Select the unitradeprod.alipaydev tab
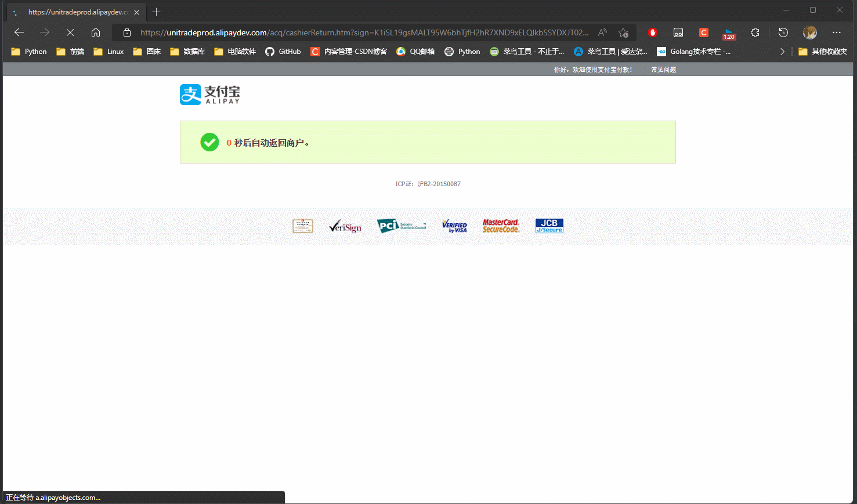The width and height of the screenshot is (857, 504). click(x=75, y=12)
